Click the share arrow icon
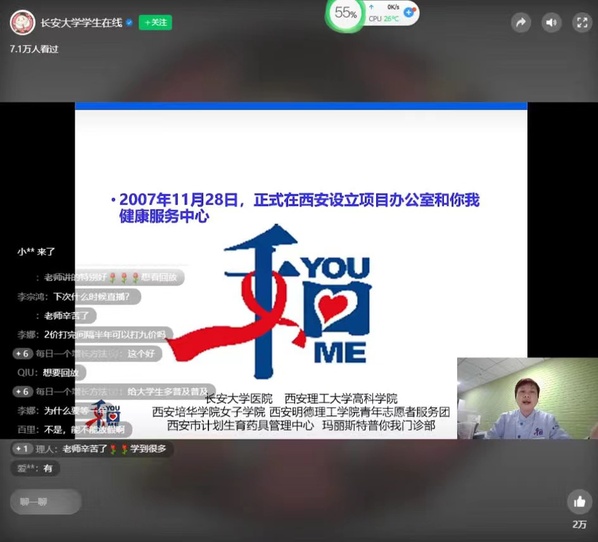Image resolution: width=598 pixels, height=542 pixels. coord(521,23)
